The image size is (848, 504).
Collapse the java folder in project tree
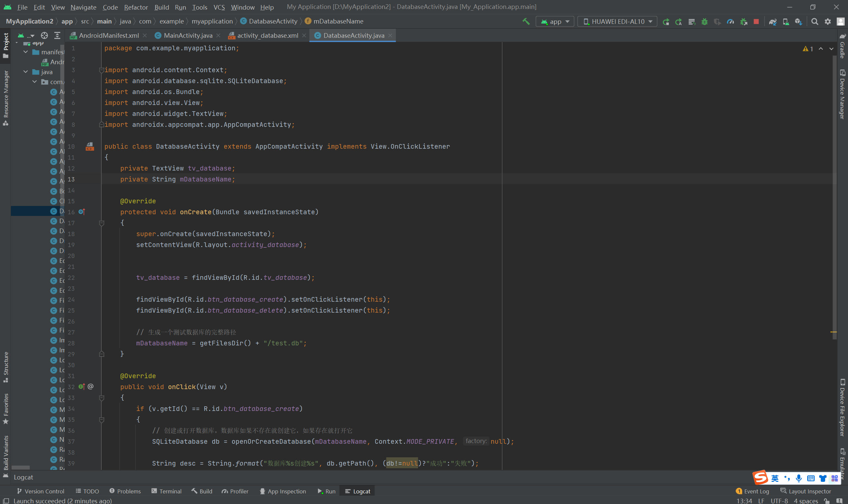[26, 72]
